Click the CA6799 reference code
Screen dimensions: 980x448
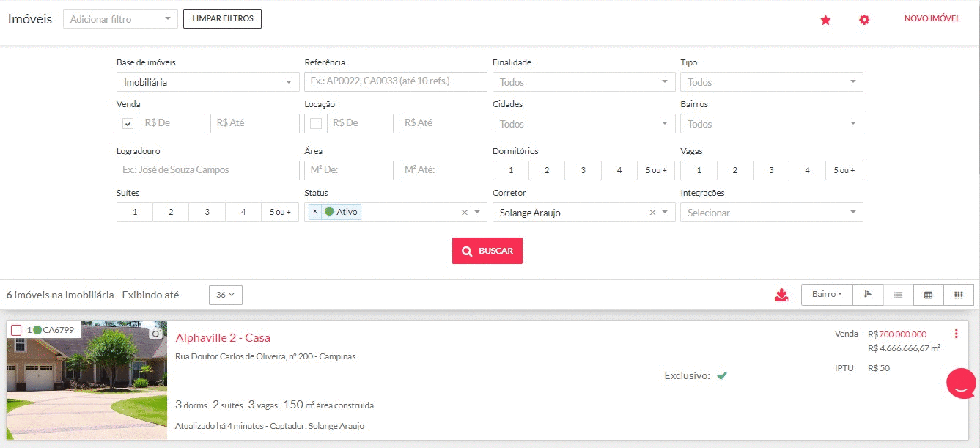(59, 330)
